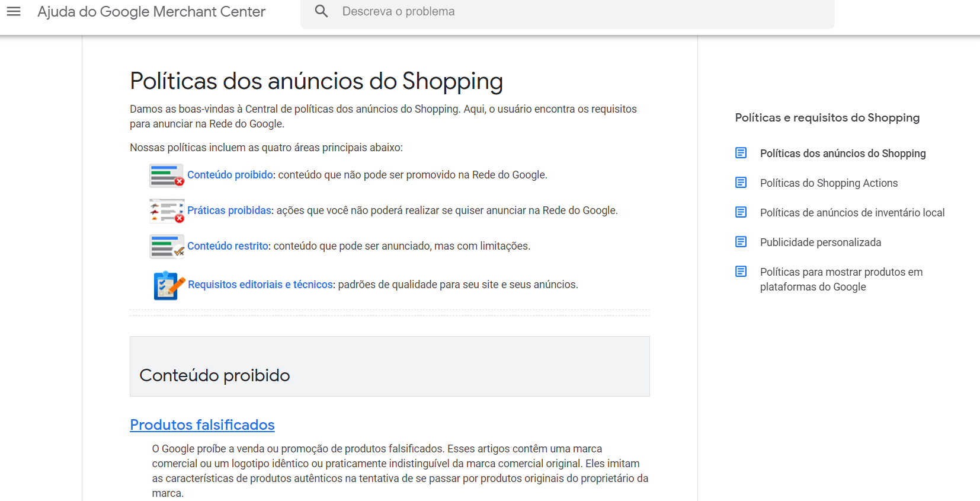Select Políticas de anúncios de inventário local
The height and width of the screenshot is (501, 980).
click(x=852, y=213)
